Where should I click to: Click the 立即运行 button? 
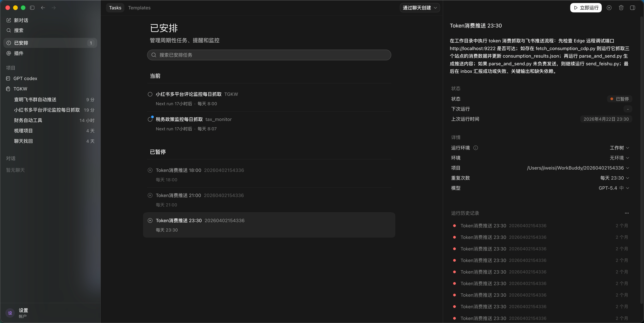point(586,8)
